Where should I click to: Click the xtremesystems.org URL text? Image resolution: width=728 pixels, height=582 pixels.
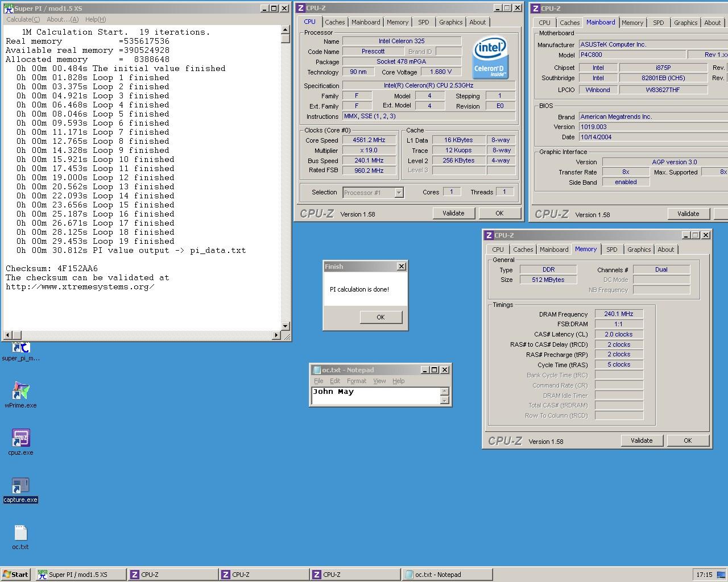(80, 286)
